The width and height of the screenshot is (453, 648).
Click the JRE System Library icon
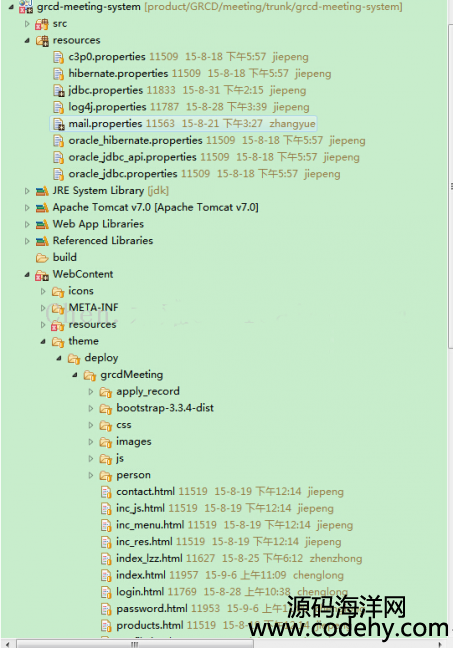[x=42, y=191]
